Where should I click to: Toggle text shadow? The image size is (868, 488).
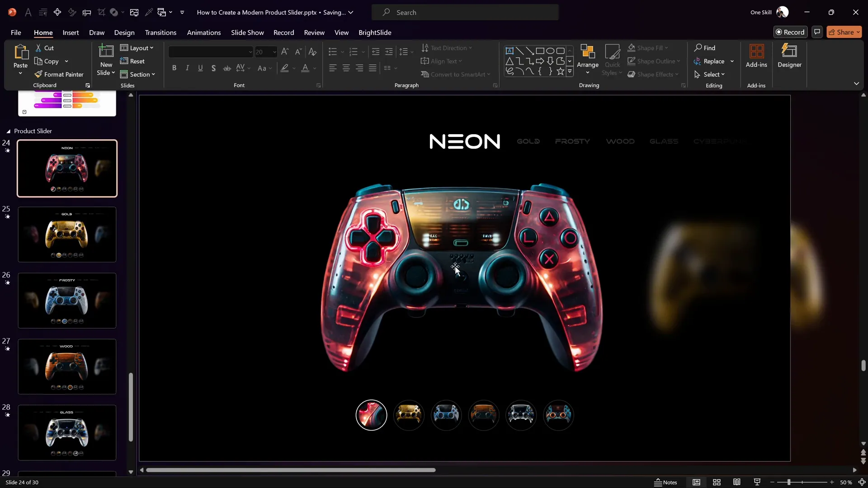pos(213,68)
